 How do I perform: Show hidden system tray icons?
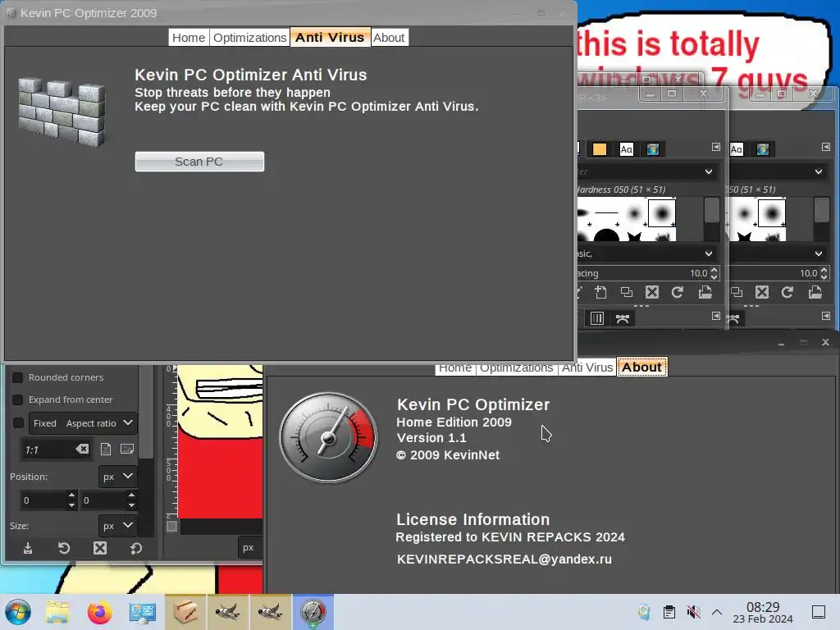pyautogui.click(x=717, y=612)
